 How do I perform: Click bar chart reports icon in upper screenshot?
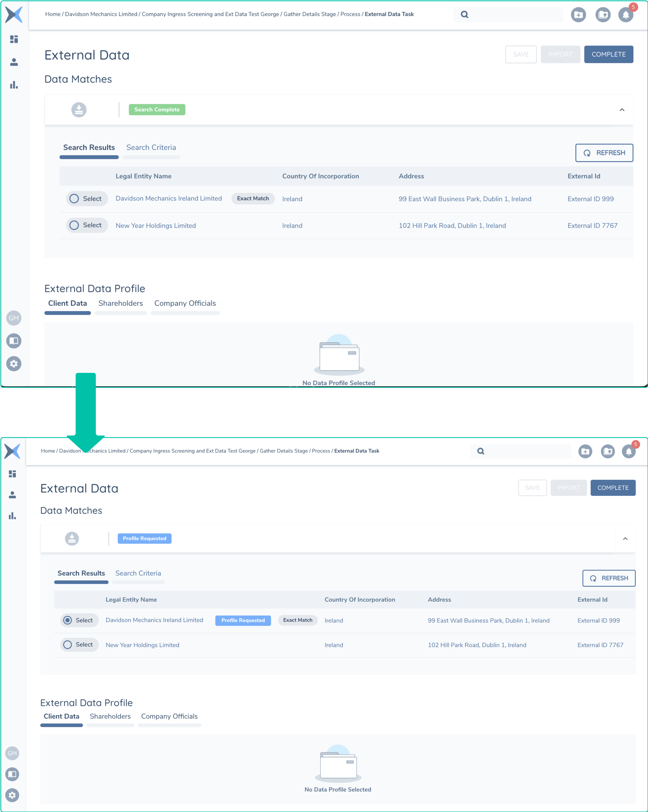pyautogui.click(x=14, y=85)
